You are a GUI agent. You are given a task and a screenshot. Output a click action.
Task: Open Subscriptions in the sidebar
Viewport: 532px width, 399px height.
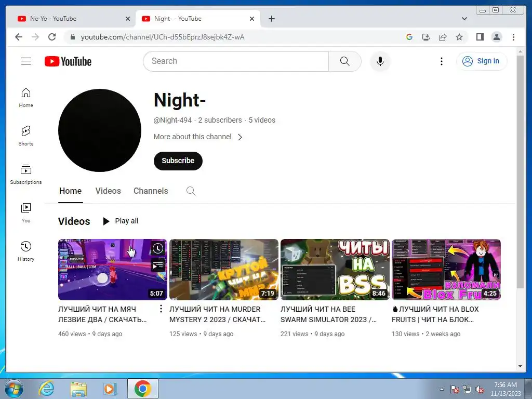click(x=26, y=175)
